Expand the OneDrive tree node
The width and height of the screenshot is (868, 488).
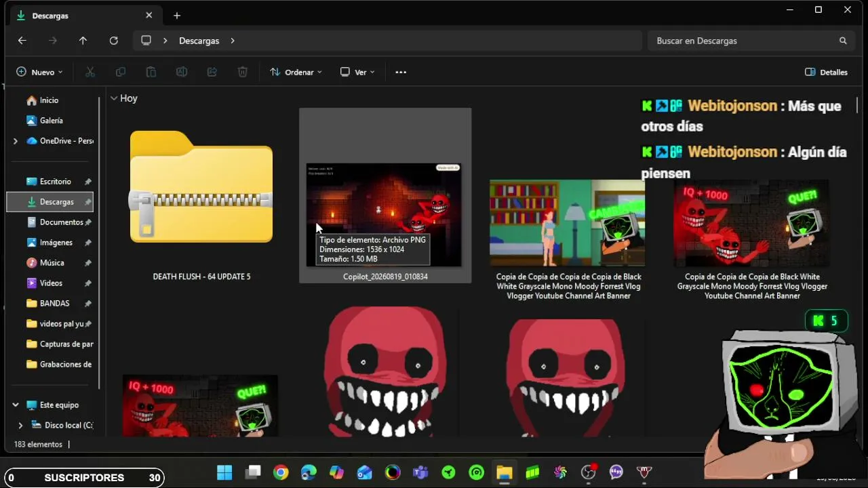[x=15, y=141]
